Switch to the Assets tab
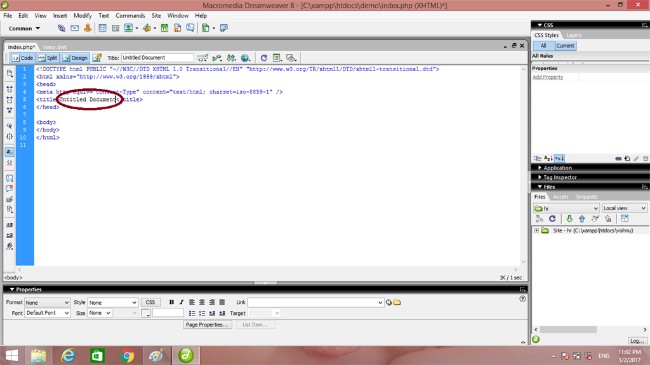Image resolution: width=650 pixels, height=365 pixels. coord(560,197)
